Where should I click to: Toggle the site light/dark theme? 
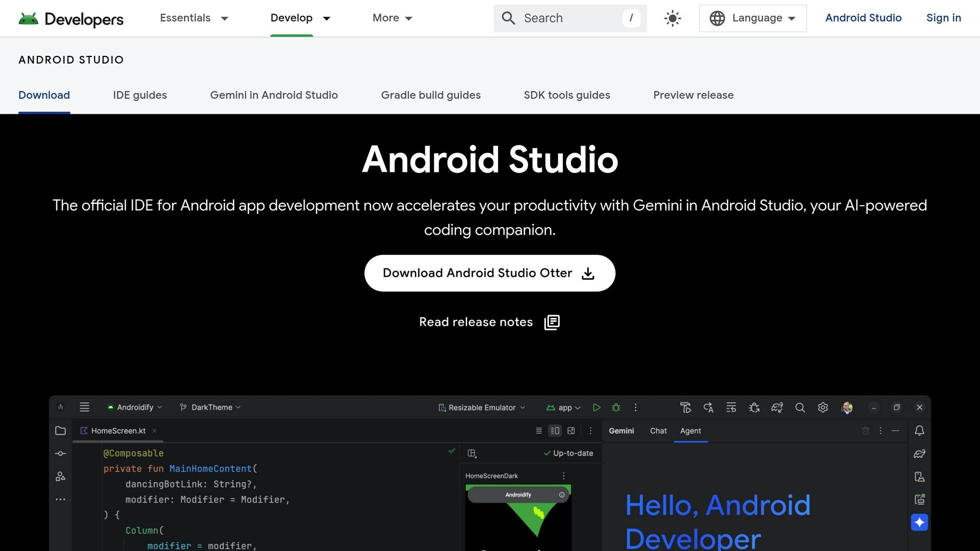pyautogui.click(x=672, y=18)
